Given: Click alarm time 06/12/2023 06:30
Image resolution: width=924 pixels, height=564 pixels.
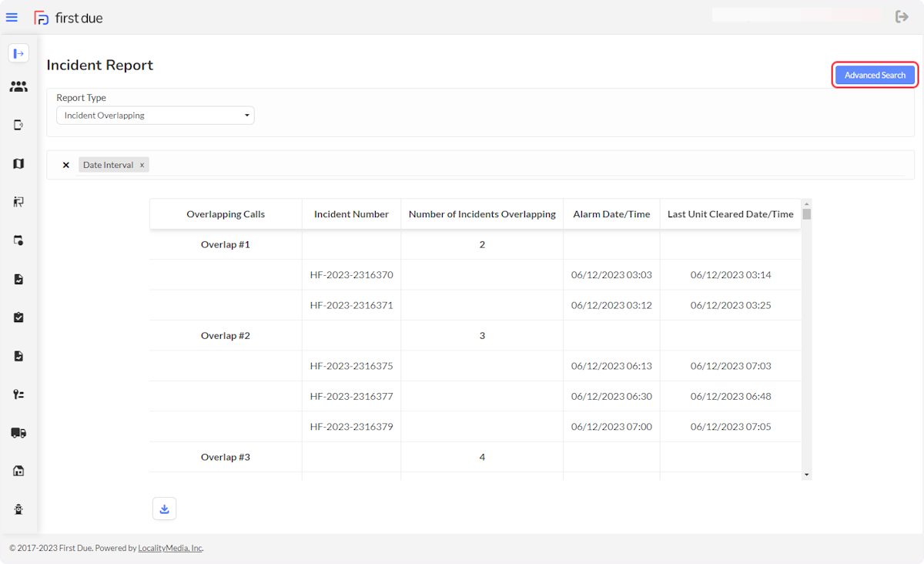Looking at the screenshot, I should pos(611,396).
